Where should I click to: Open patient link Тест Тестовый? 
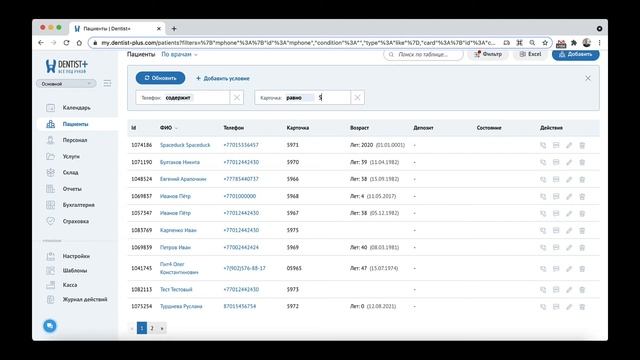point(176,289)
